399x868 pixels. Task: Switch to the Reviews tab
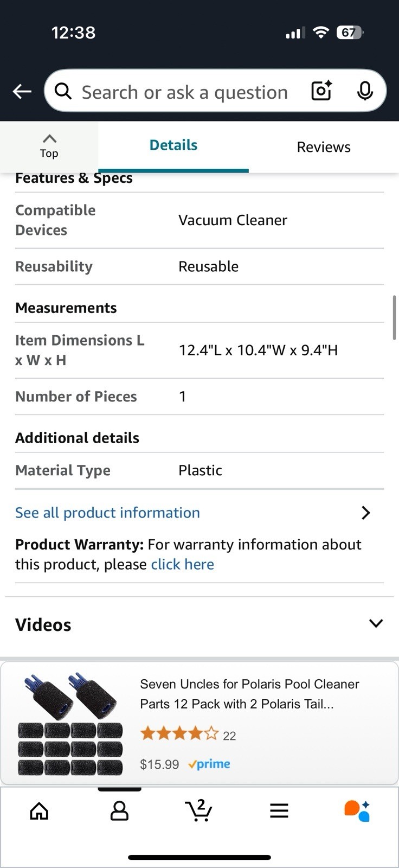[x=324, y=147]
